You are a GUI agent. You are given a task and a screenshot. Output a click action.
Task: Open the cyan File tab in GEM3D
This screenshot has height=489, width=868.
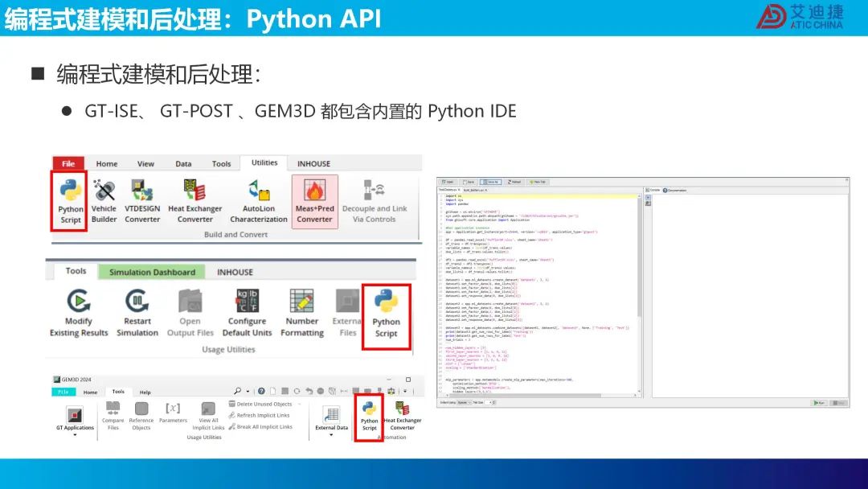tap(63, 392)
